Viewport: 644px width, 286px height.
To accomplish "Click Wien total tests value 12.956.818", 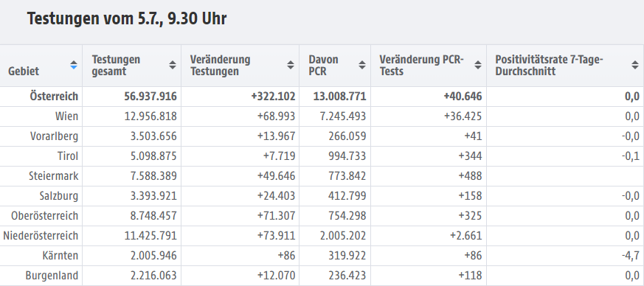I will pyautogui.click(x=150, y=116).
